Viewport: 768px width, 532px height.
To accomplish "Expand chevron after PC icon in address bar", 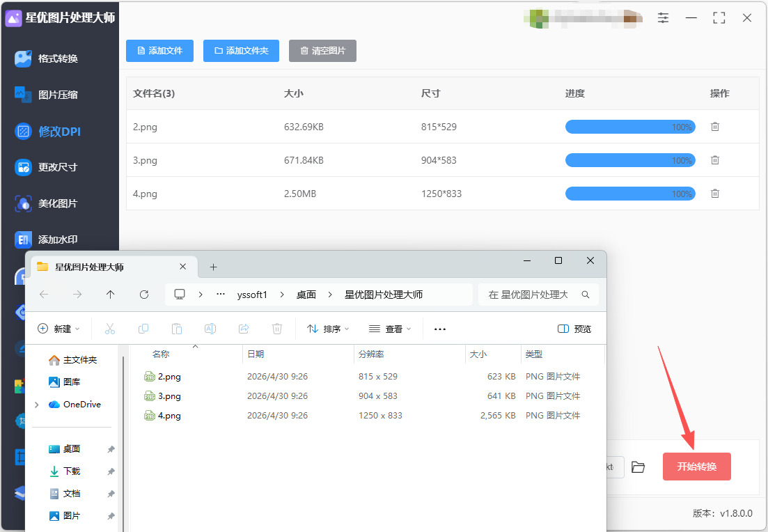I will (x=201, y=295).
